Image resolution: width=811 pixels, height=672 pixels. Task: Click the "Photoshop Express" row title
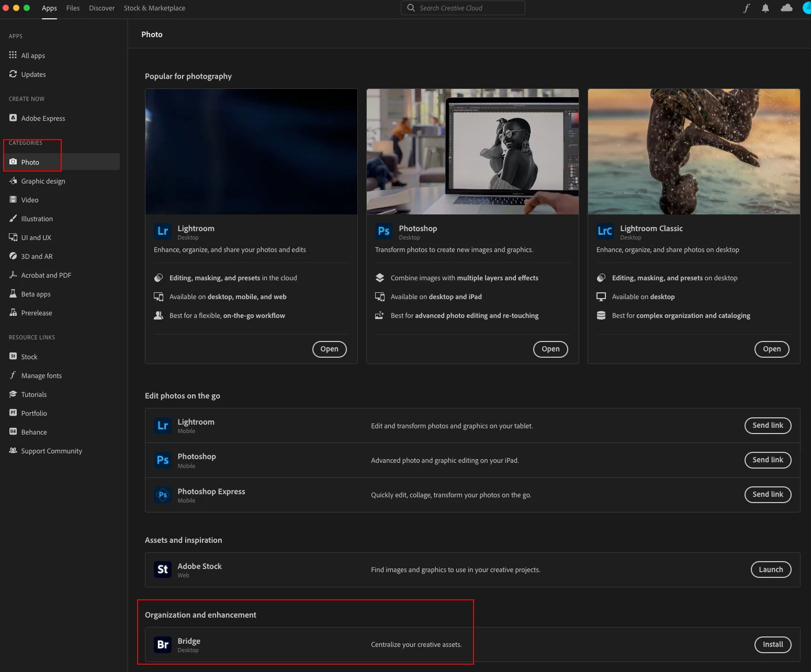(211, 492)
